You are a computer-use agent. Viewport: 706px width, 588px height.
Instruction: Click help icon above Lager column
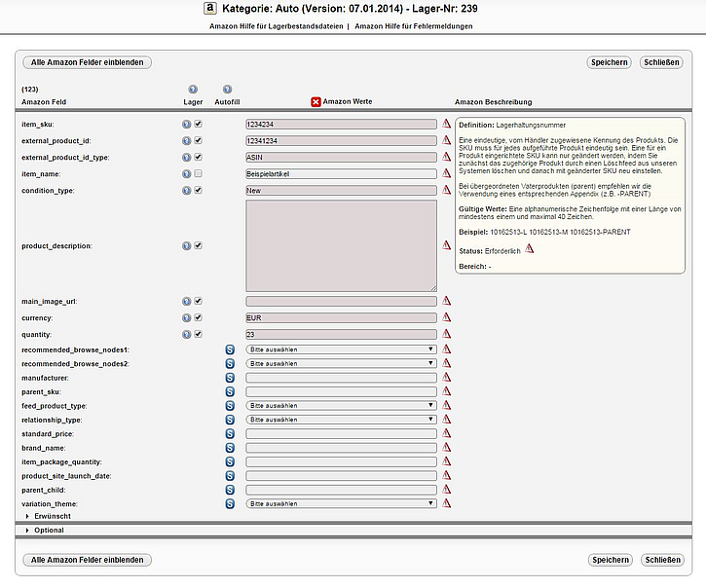(193, 90)
